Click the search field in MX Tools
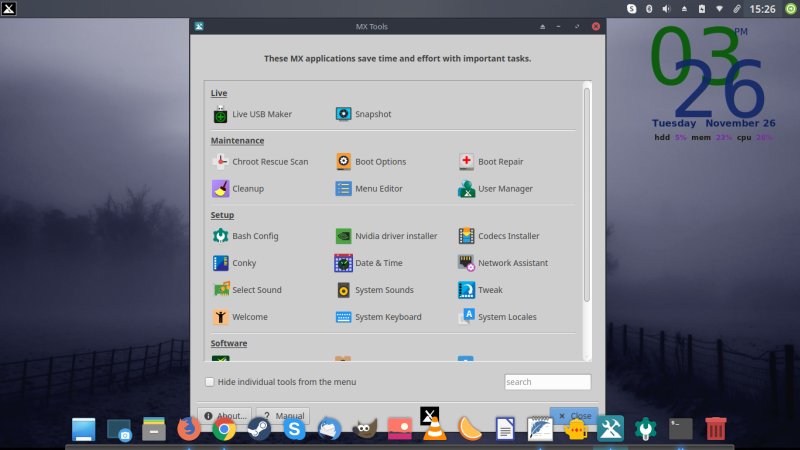Viewport: 800px width, 450px height. click(547, 382)
